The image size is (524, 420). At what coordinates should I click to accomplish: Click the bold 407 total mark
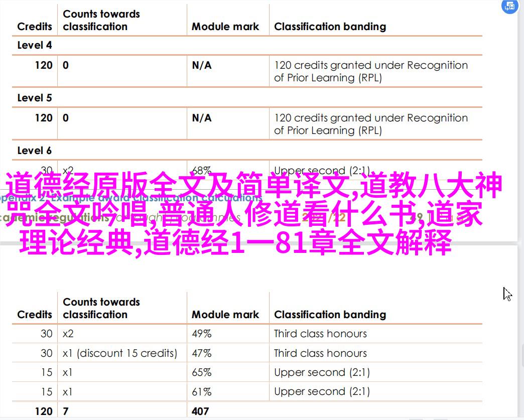pos(200,411)
